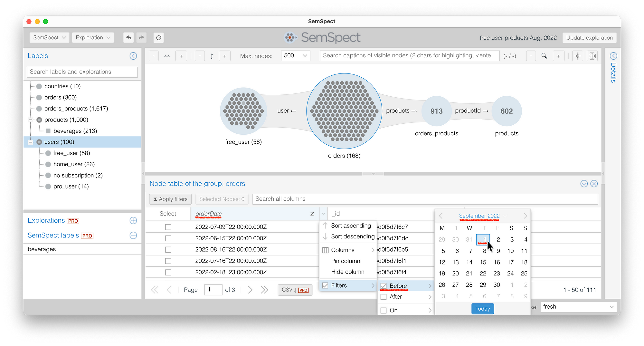Click the orders_products 913 node circle

pos(436,111)
